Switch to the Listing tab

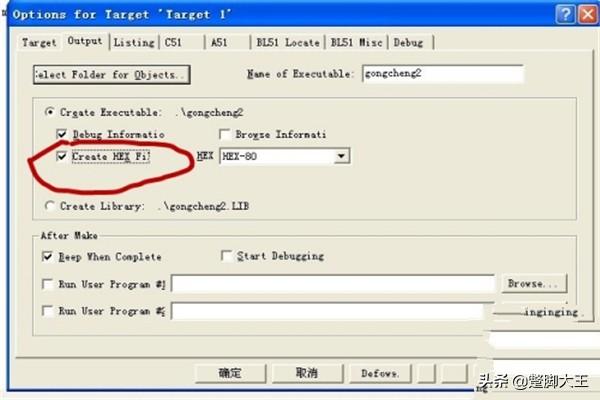[x=134, y=42]
